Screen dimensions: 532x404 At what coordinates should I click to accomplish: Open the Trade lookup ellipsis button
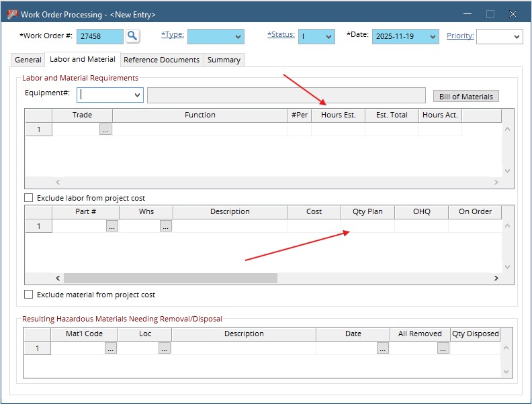(x=105, y=130)
